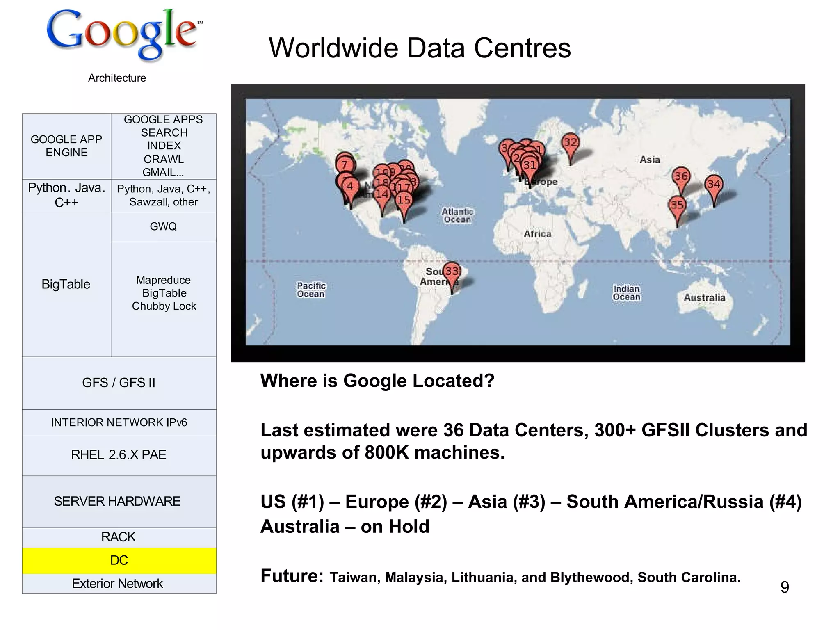Click the Mapreduce BigTable Chubby Lock cell

(x=164, y=299)
